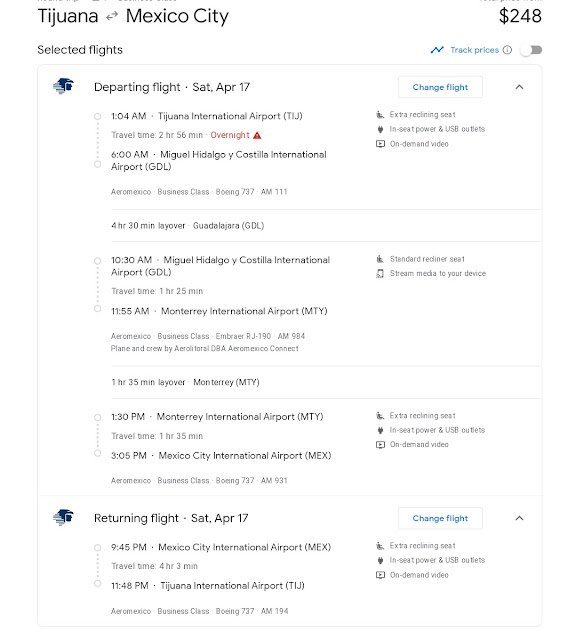Click the Aeromexico logo beside Returning flight

pos(63,517)
